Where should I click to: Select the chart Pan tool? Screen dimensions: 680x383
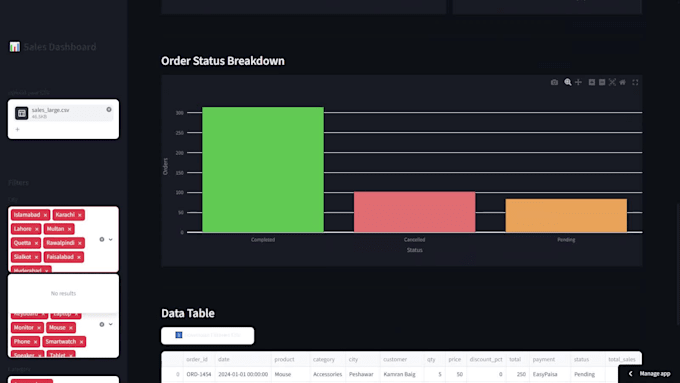point(578,82)
